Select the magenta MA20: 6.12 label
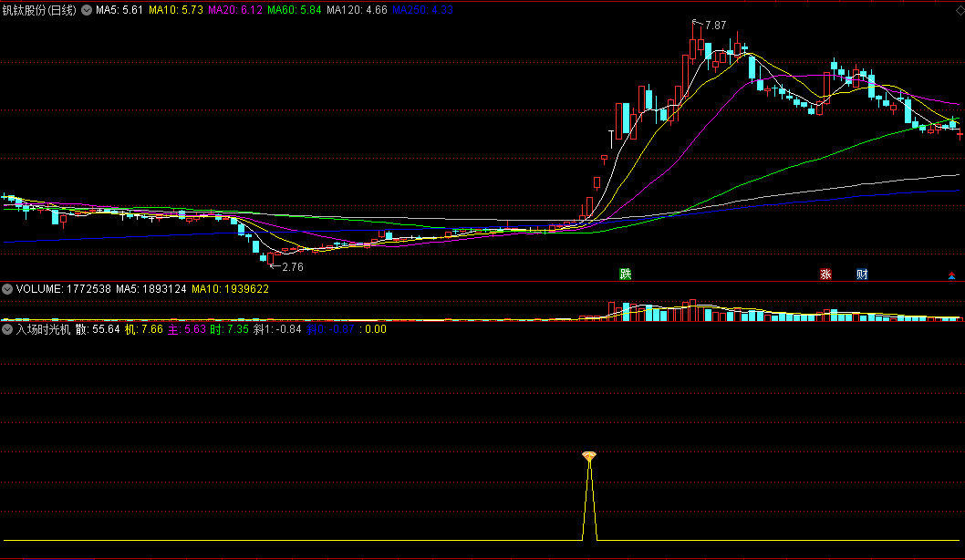 pyautogui.click(x=235, y=10)
